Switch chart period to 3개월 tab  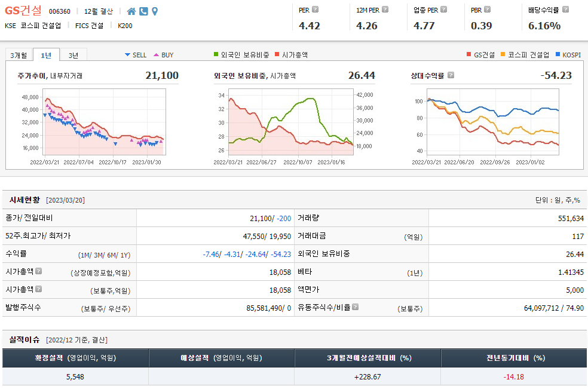click(x=19, y=55)
